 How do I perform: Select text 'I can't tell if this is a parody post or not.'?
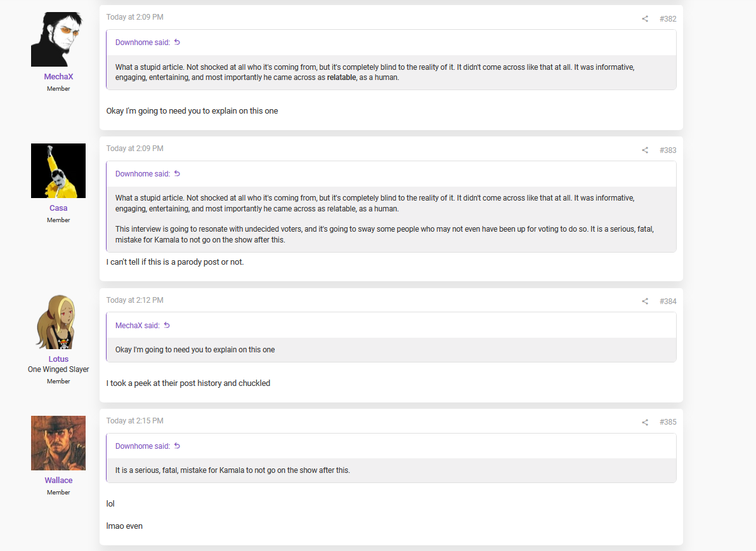click(175, 262)
